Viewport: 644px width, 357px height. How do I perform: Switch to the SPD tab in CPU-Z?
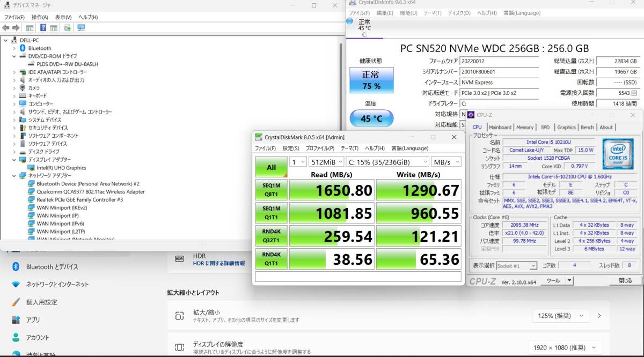(x=545, y=128)
